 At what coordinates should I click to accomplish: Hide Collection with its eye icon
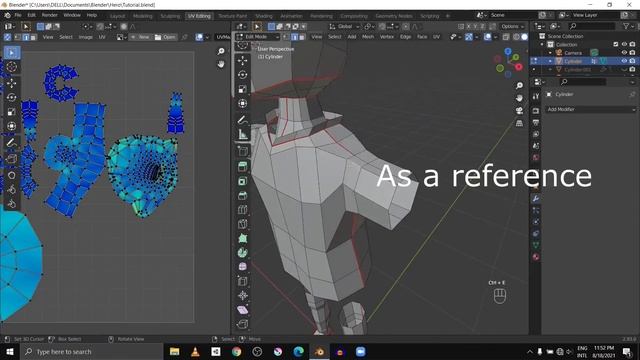click(624, 44)
